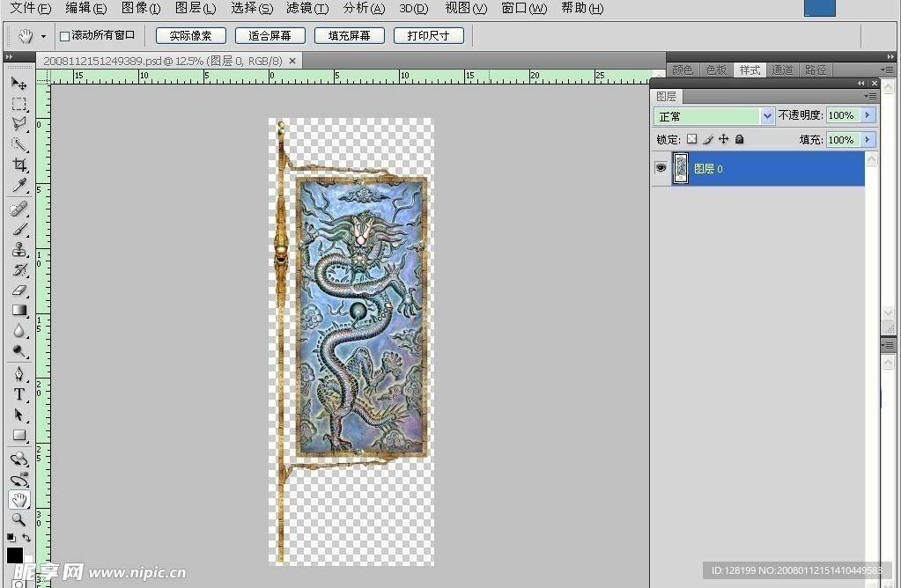Image resolution: width=901 pixels, height=588 pixels.
Task: Expand the toolbox to two columns
Action: coord(9,57)
